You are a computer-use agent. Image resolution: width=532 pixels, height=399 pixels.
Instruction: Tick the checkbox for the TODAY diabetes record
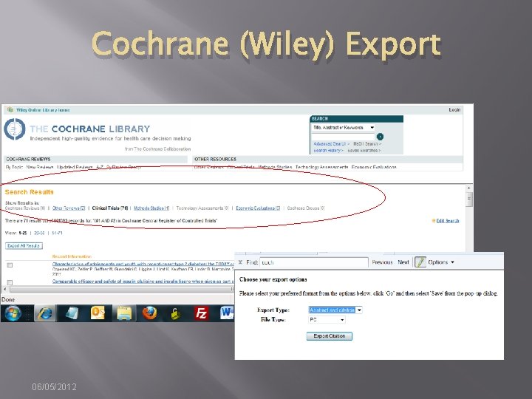(x=10, y=265)
